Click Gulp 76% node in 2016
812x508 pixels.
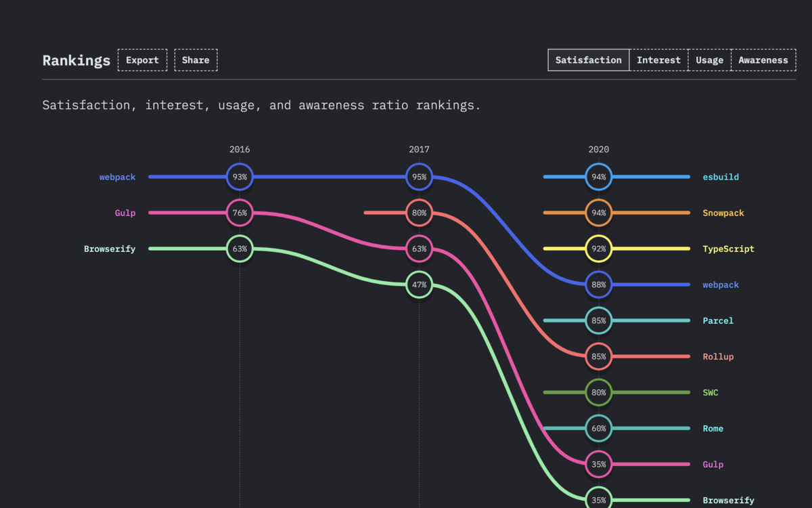240,213
